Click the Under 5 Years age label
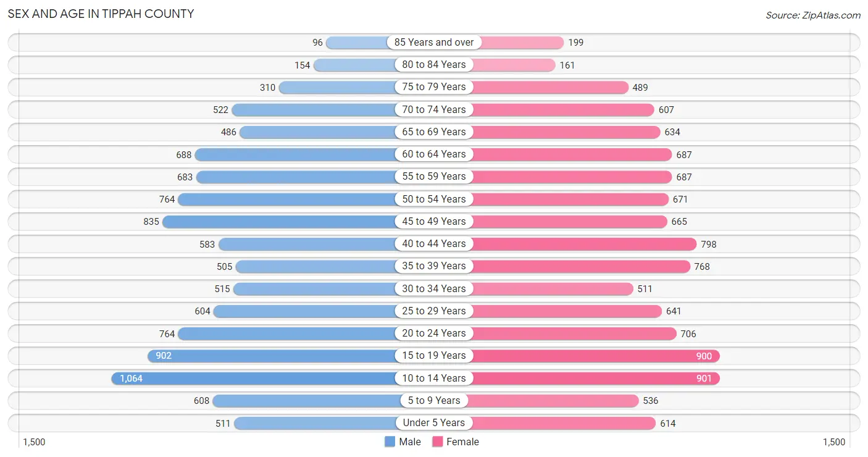This screenshot has height=457, width=868. click(x=434, y=423)
